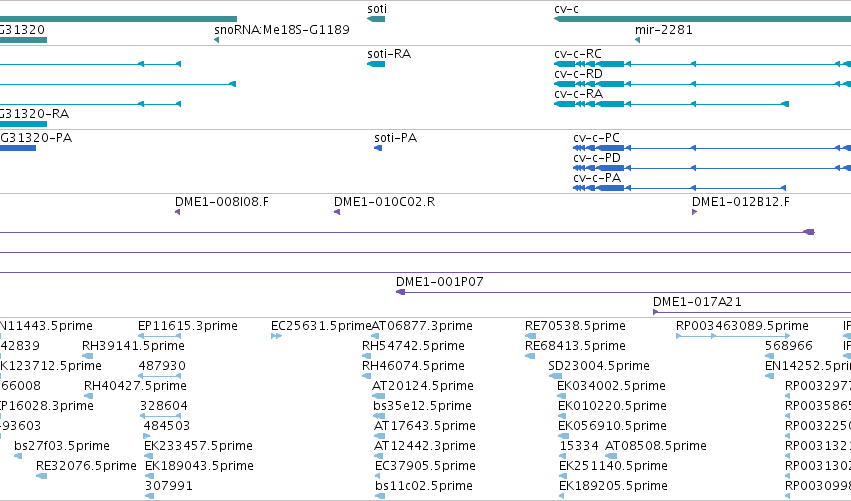
Task: Open the 'RE70538.5prime' EST label
Action: click(x=575, y=326)
